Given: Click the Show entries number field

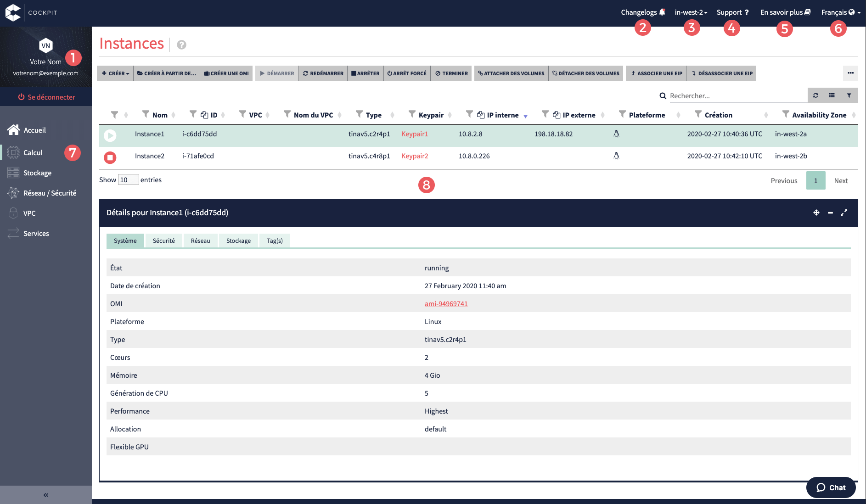Looking at the screenshot, I should click(x=128, y=179).
